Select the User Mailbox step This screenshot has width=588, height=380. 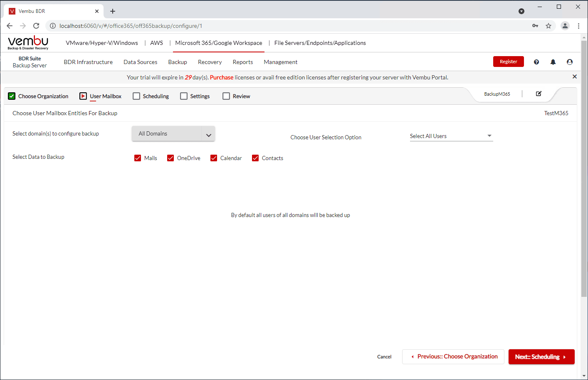(x=101, y=96)
